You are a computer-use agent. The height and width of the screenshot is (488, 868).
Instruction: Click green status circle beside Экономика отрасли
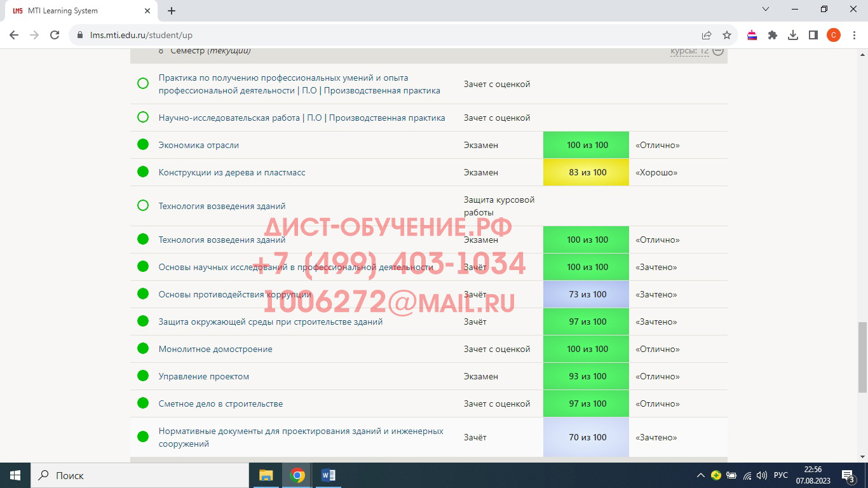tap(143, 144)
